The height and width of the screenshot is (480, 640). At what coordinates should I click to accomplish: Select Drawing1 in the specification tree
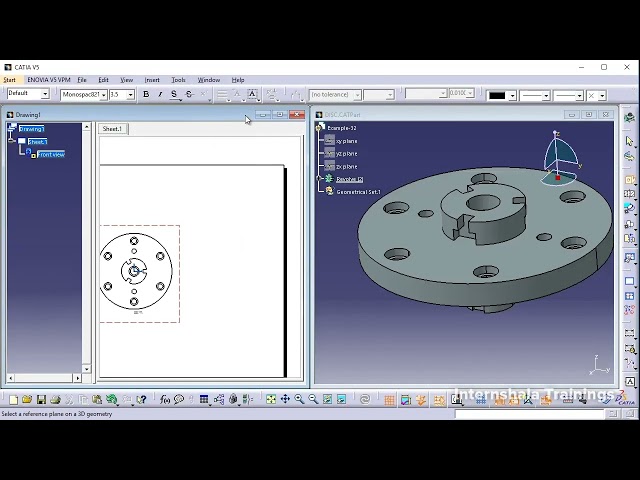pyautogui.click(x=32, y=129)
